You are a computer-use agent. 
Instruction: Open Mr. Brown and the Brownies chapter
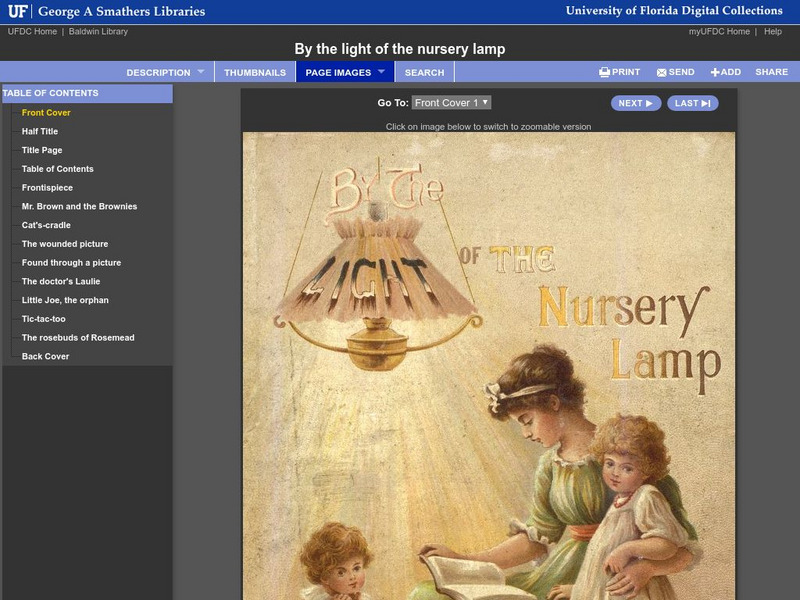tap(79, 206)
